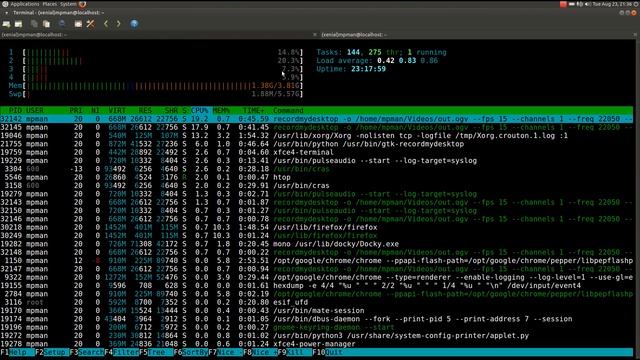The height and width of the screenshot is (360, 640).
Task: Select the Xorg process row PID 19046
Action: click(316, 136)
